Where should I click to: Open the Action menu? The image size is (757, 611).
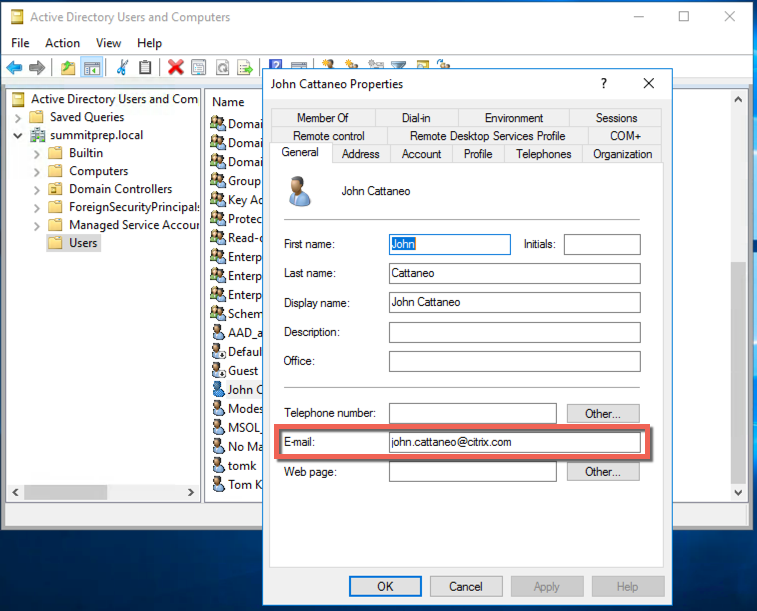[62, 43]
